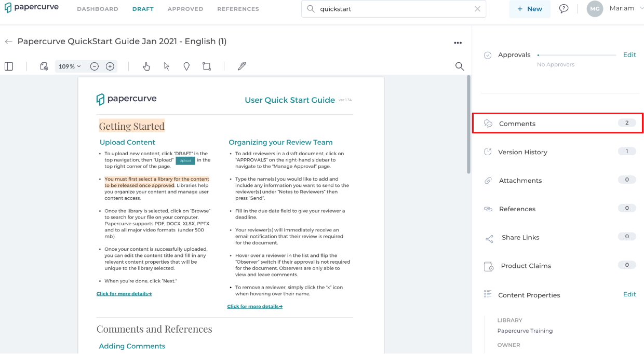This screenshot has width=644, height=354.
Task: Clear the quickstart search with X
Action: pos(478,9)
